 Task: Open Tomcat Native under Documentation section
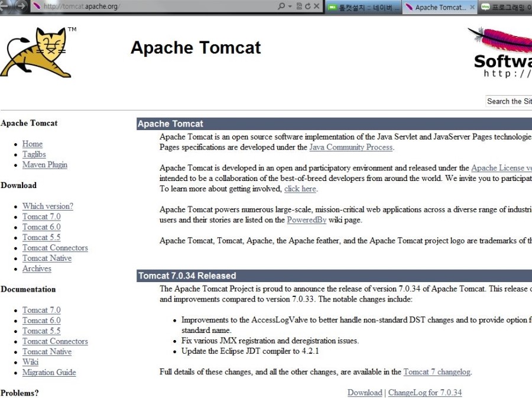(47, 352)
